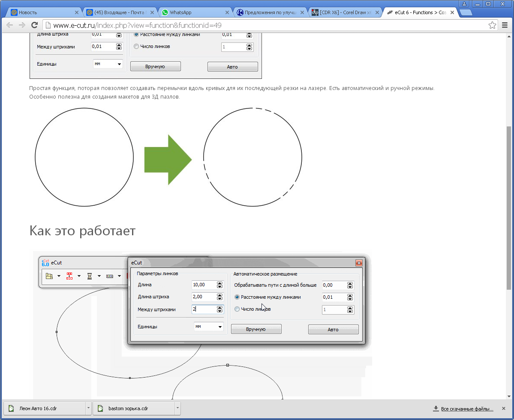
Task: Close the Предложения по улучш tab
Action: (x=302, y=12)
